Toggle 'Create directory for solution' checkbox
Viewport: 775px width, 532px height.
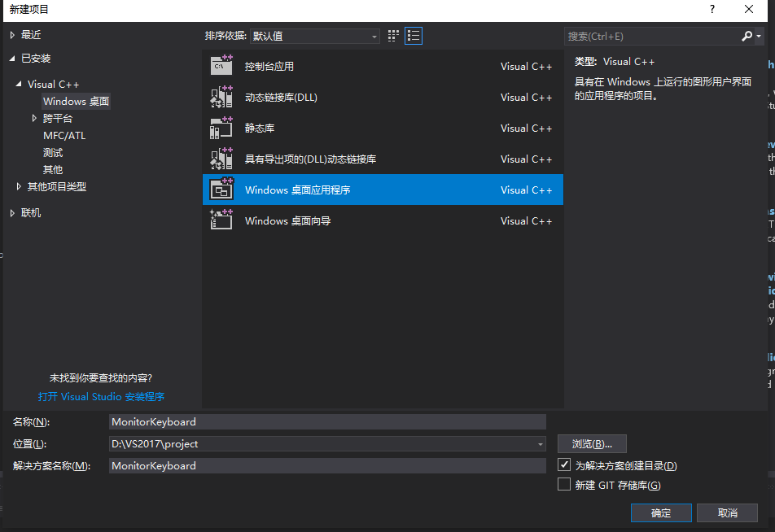coord(564,464)
